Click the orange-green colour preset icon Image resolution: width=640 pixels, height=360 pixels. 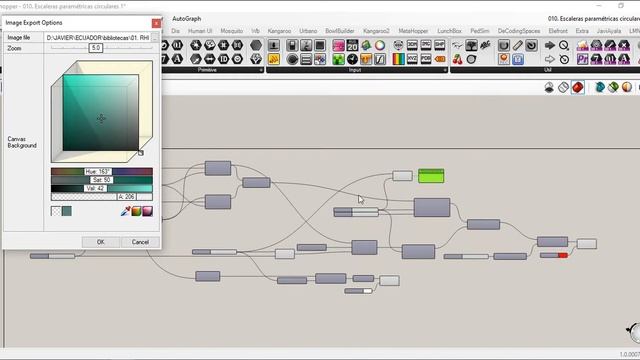pyautogui.click(x=136, y=211)
